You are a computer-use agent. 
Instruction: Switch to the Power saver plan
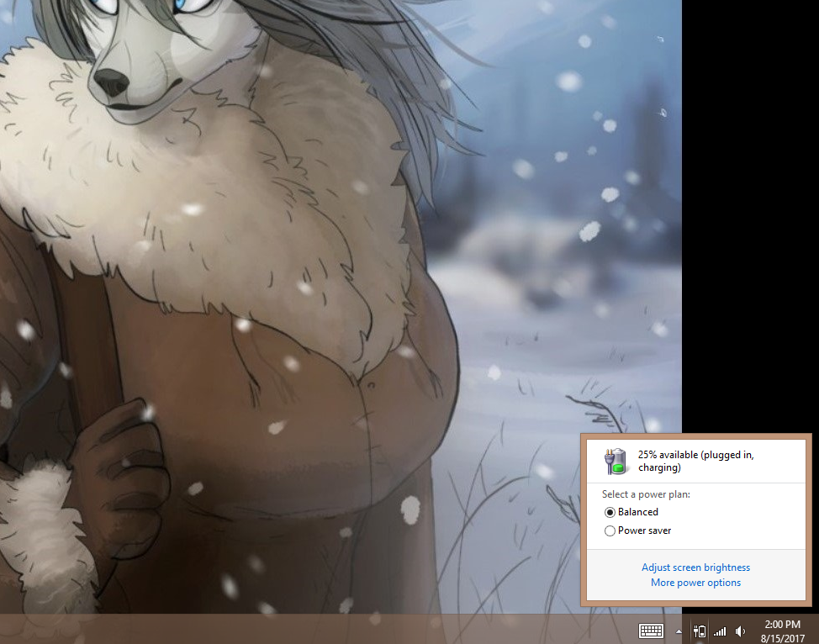tap(610, 531)
